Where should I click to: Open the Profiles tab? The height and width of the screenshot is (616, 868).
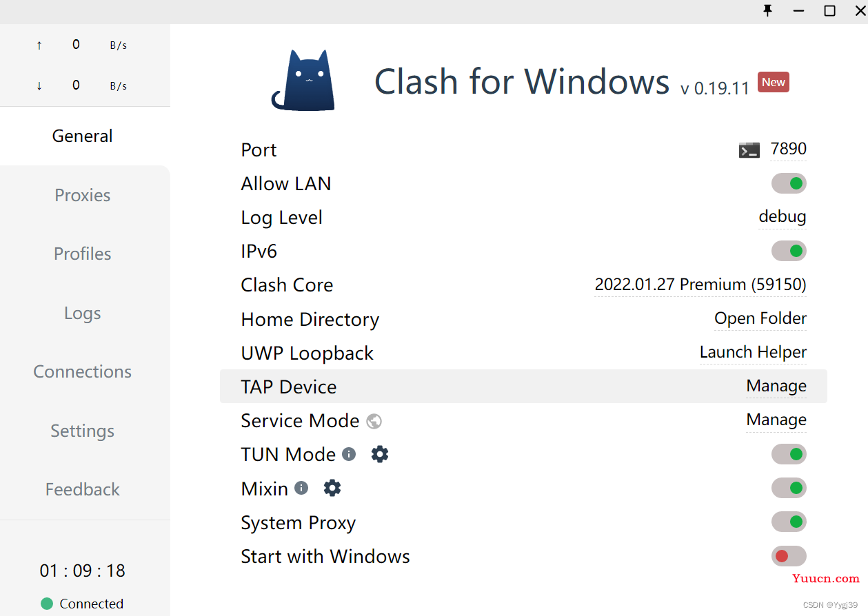click(83, 254)
